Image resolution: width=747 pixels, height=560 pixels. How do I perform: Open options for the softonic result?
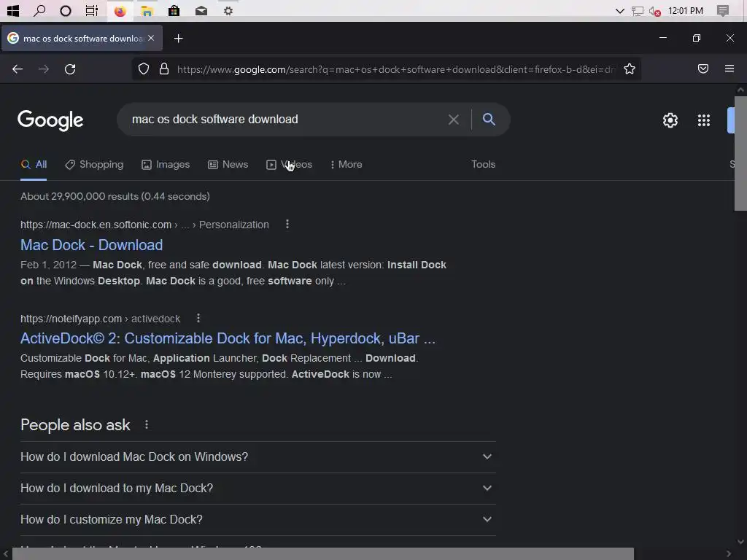287,225
